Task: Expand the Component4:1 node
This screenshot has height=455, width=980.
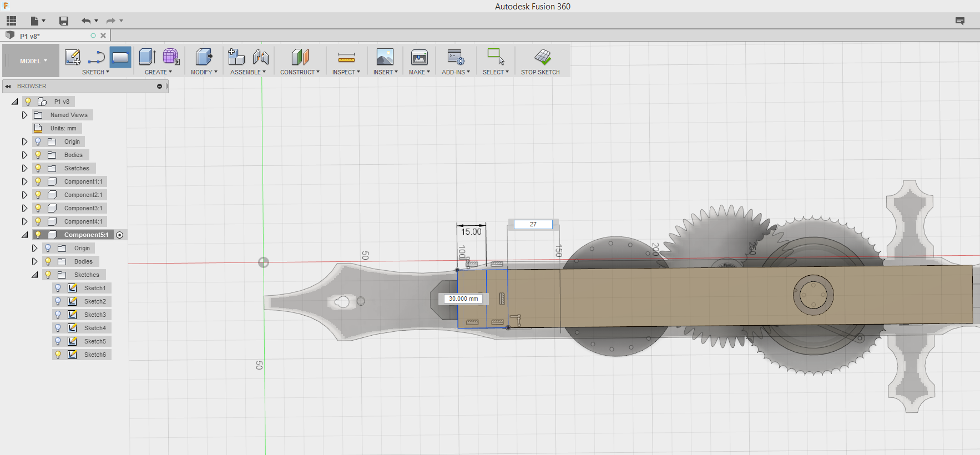Action: pyautogui.click(x=24, y=221)
